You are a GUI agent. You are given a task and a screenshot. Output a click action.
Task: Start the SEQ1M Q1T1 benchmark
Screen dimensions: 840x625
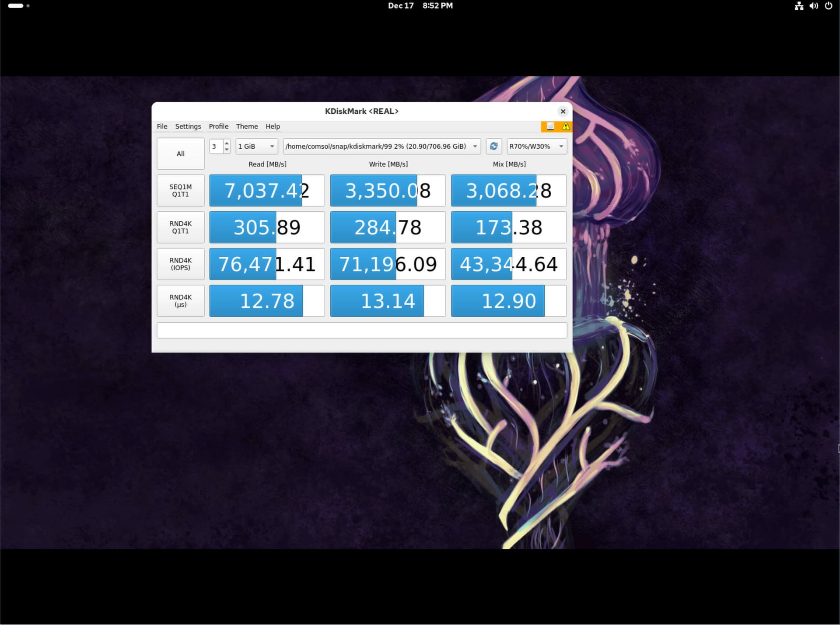click(x=180, y=190)
